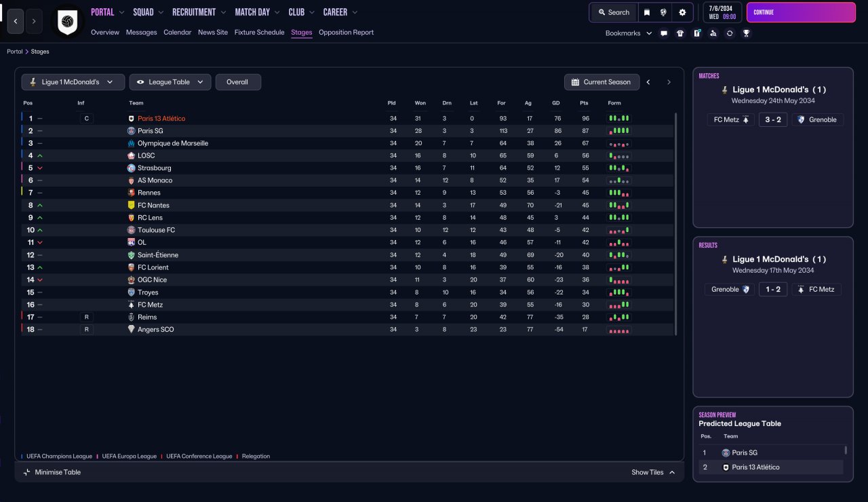This screenshot has width=868, height=502.
Task: Open the FC Lorient team name in the table
Action: (x=153, y=267)
